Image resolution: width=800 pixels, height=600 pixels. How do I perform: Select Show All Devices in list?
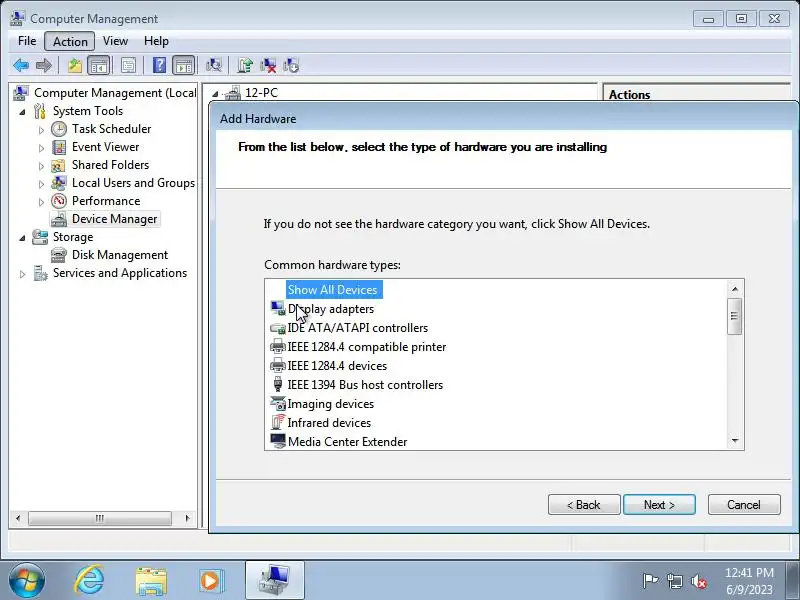coord(332,290)
